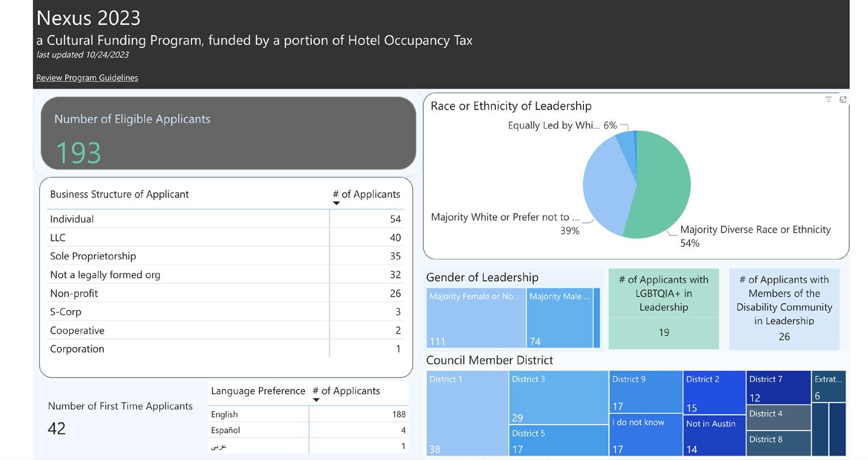
Task: Click the value 188 in the language table
Action: click(399, 415)
